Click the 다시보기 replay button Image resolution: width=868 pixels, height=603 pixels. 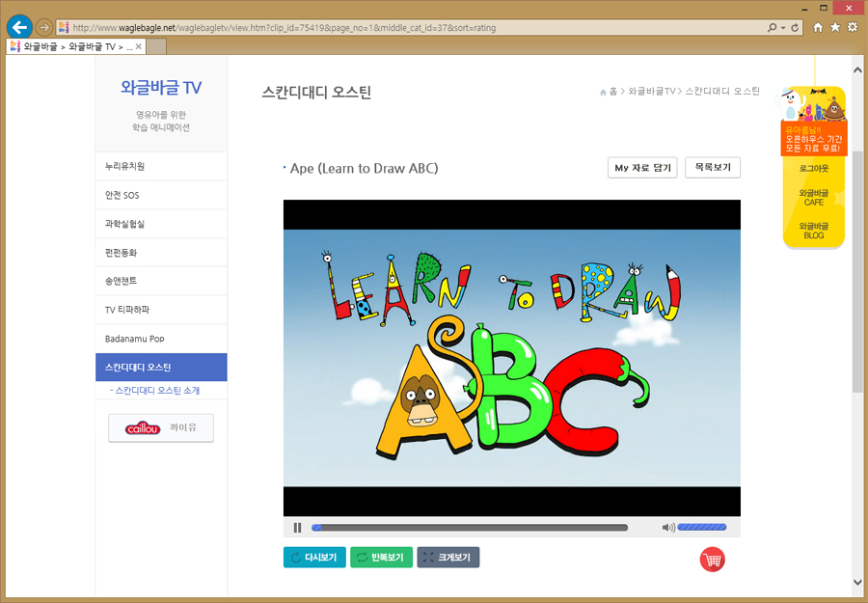(314, 557)
